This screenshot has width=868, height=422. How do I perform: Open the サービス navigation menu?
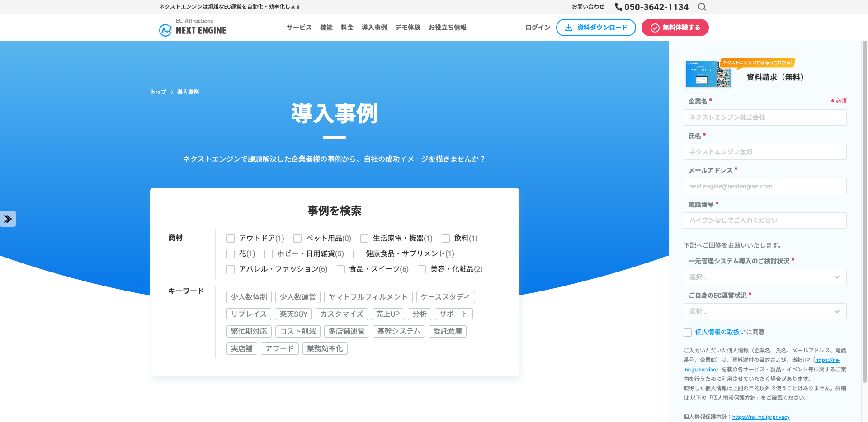tap(299, 28)
